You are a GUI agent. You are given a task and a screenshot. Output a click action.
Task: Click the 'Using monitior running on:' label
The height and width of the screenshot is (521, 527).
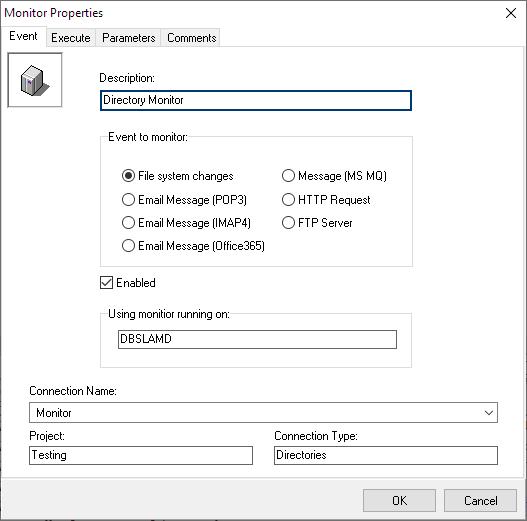click(x=169, y=314)
